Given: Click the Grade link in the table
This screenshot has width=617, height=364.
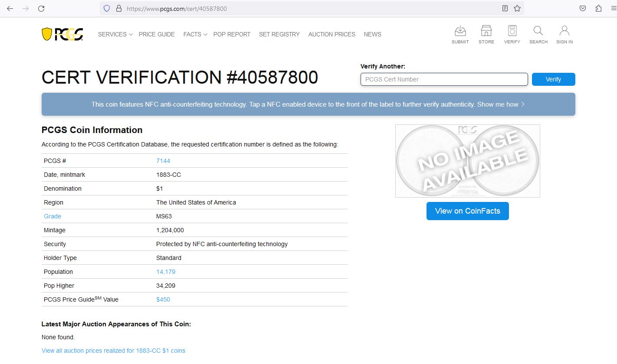Looking at the screenshot, I should [x=53, y=216].
